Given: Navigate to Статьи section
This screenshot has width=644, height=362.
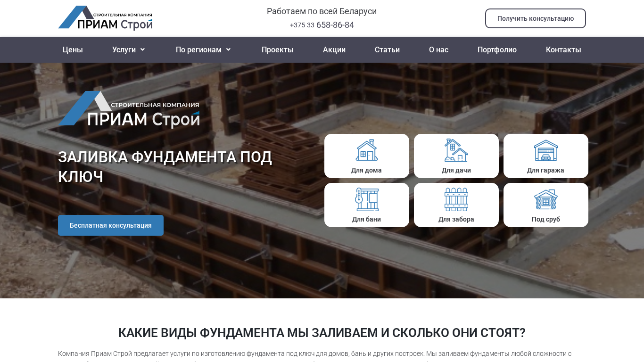Looking at the screenshot, I should tap(387, 49).
